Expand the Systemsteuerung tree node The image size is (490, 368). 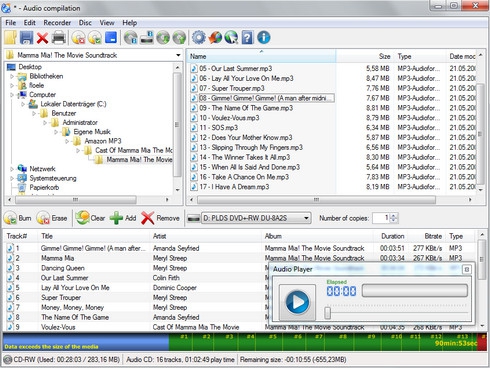pos(12,178)
